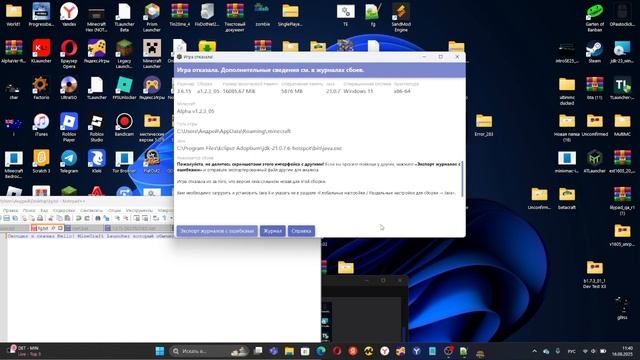Click the Справка button in crash dialog

pos(301,231)
